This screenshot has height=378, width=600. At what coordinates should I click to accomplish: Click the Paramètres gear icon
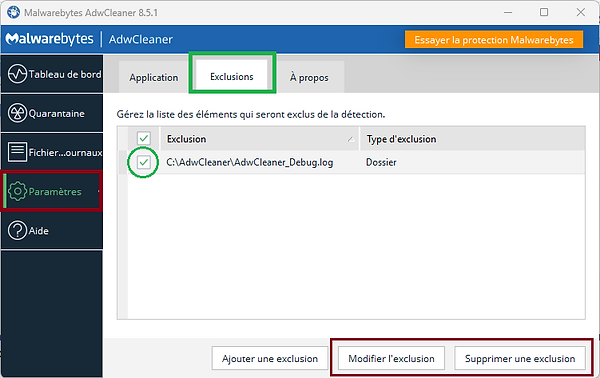[18, 191]
